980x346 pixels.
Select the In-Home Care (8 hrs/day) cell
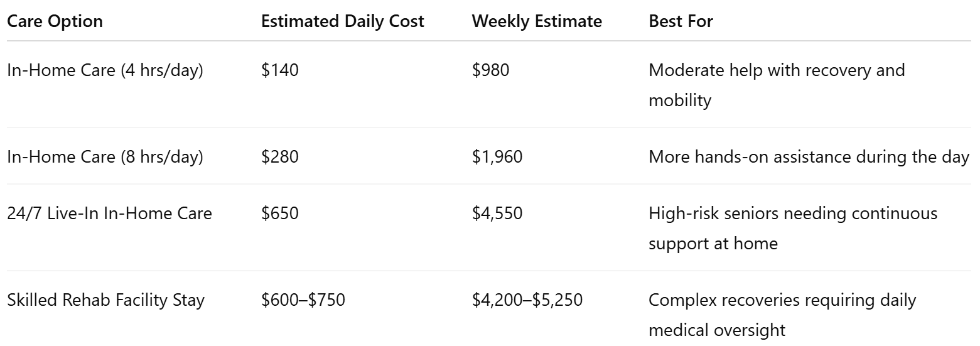click(x=105, y=156)
